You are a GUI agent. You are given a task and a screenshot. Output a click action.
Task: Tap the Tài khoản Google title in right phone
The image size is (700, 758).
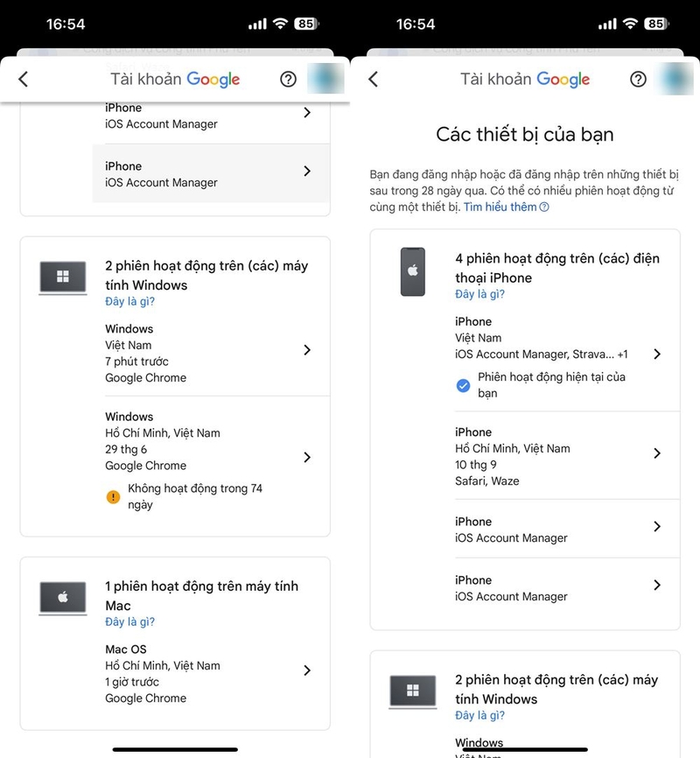525,79
